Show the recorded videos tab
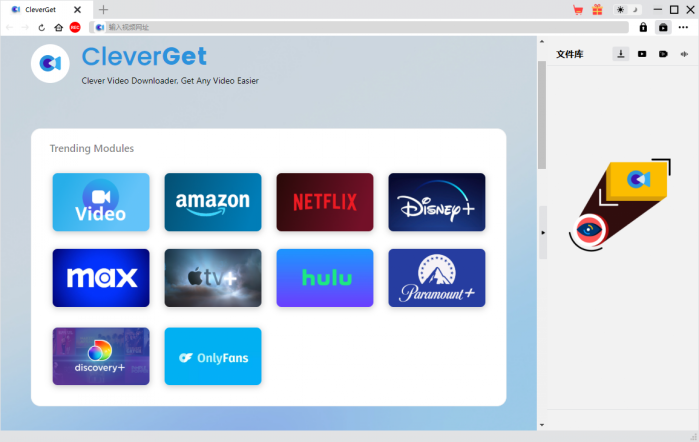 click(663, 54)
